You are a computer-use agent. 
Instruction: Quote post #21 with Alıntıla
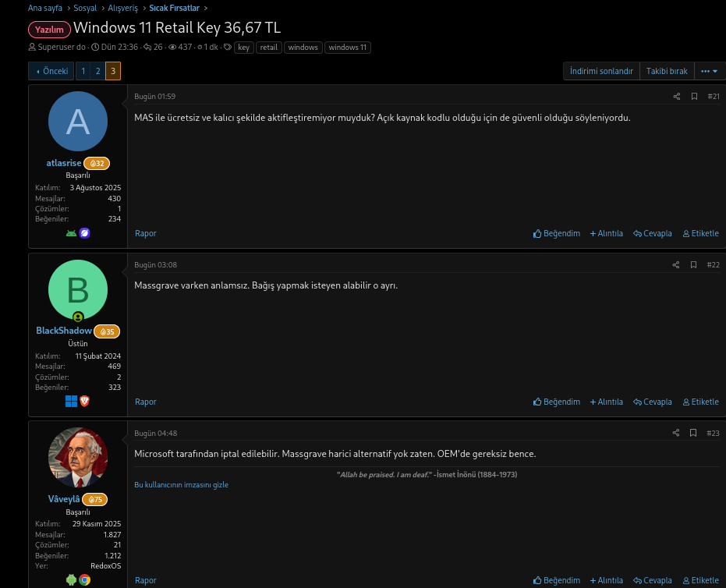point(606,233)
